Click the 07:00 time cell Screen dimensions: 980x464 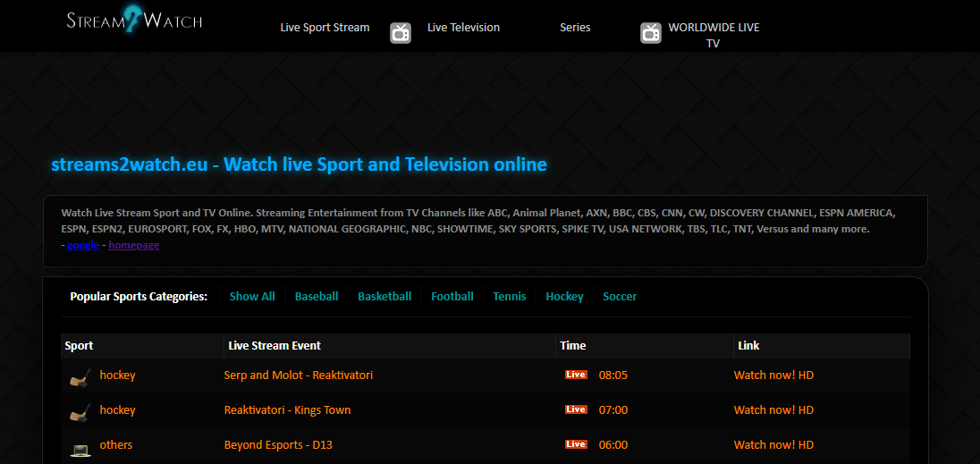[613, 410]
